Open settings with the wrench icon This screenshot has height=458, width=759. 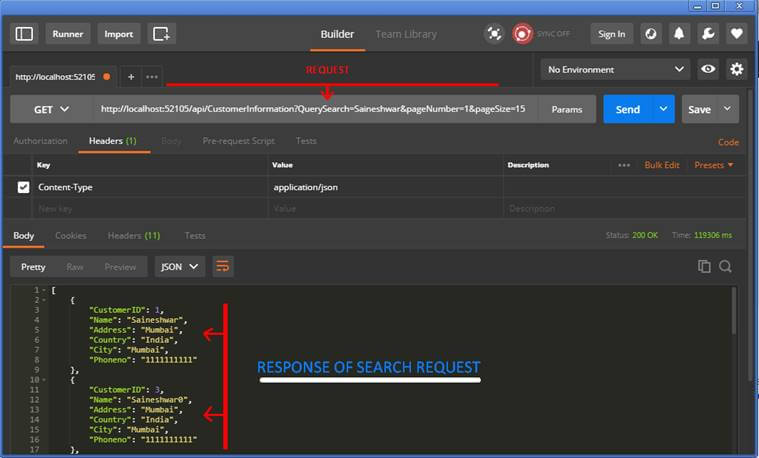click(x=708, y=34)
